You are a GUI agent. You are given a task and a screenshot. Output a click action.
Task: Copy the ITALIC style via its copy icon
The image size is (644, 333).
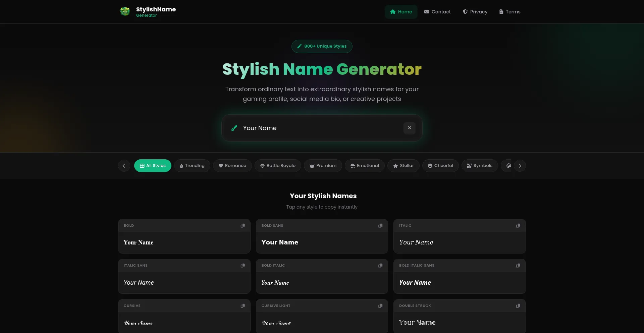tap(518, 226)
